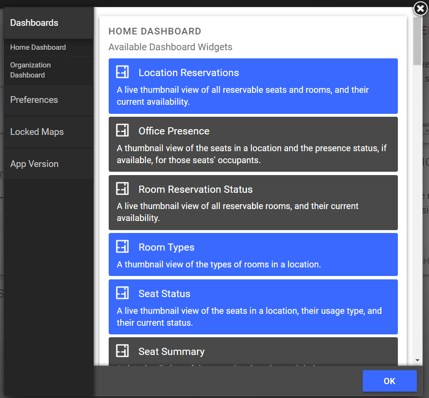Click the Office Presence floor plan icon
The height and width of the screenshot is (398, 429).
tap(122, 130)
